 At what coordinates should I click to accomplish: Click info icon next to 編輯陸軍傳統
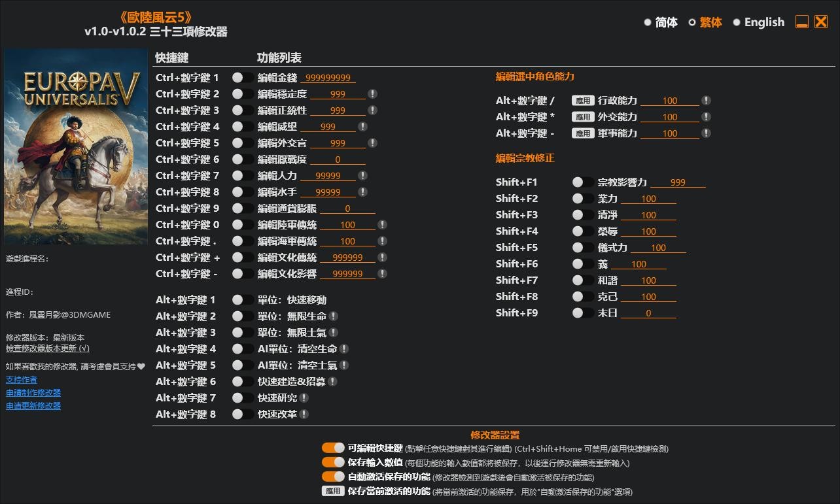click(x=382, y=225)
